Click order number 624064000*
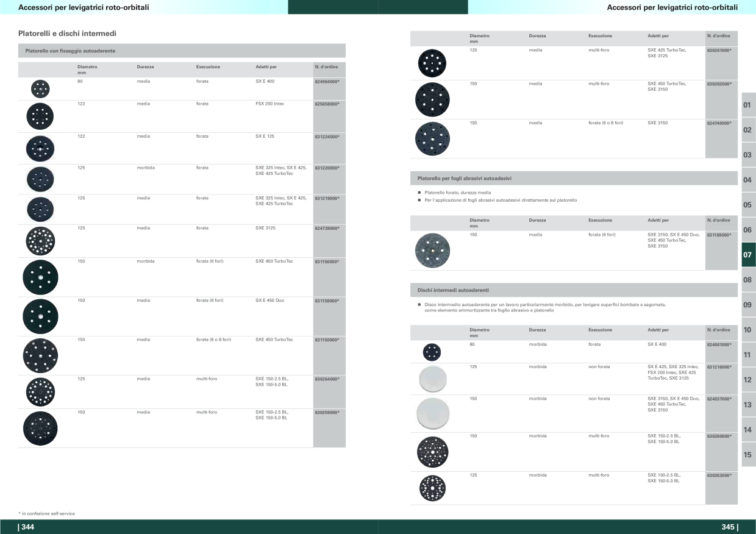The width and height of the screenshot is (756, 534). [327, 81]
